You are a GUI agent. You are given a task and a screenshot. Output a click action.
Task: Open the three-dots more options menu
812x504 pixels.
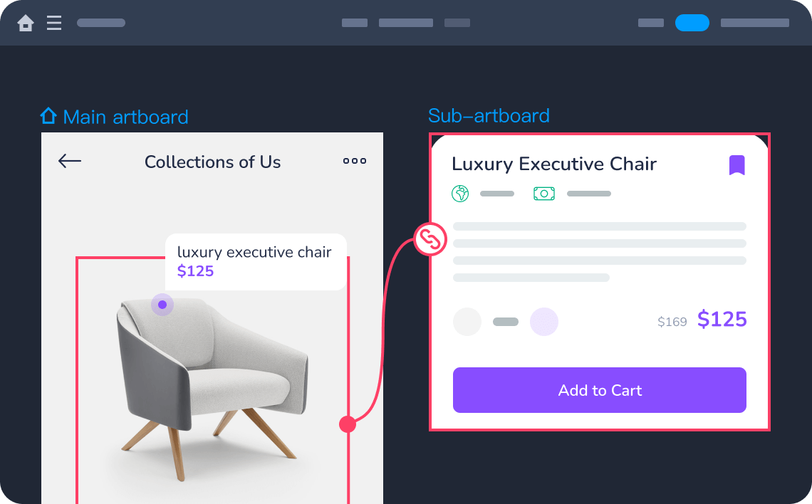point(355,161)
